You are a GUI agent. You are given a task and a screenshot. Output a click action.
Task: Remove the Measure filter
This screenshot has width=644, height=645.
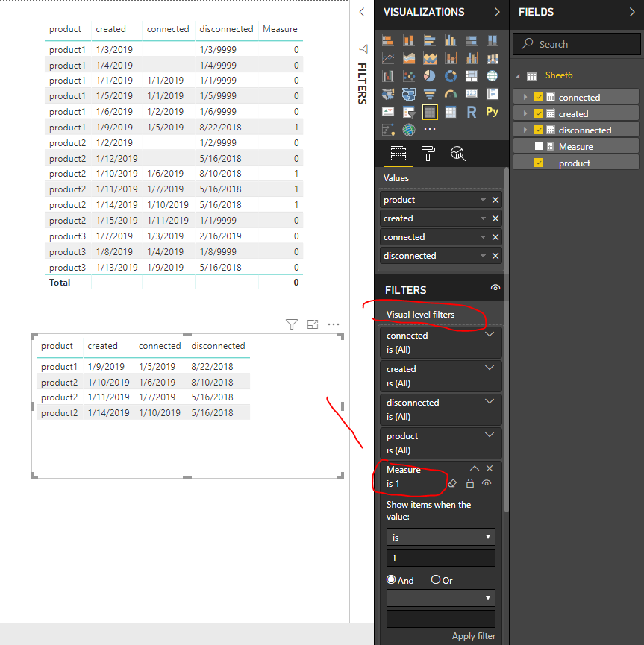point(490,468)
